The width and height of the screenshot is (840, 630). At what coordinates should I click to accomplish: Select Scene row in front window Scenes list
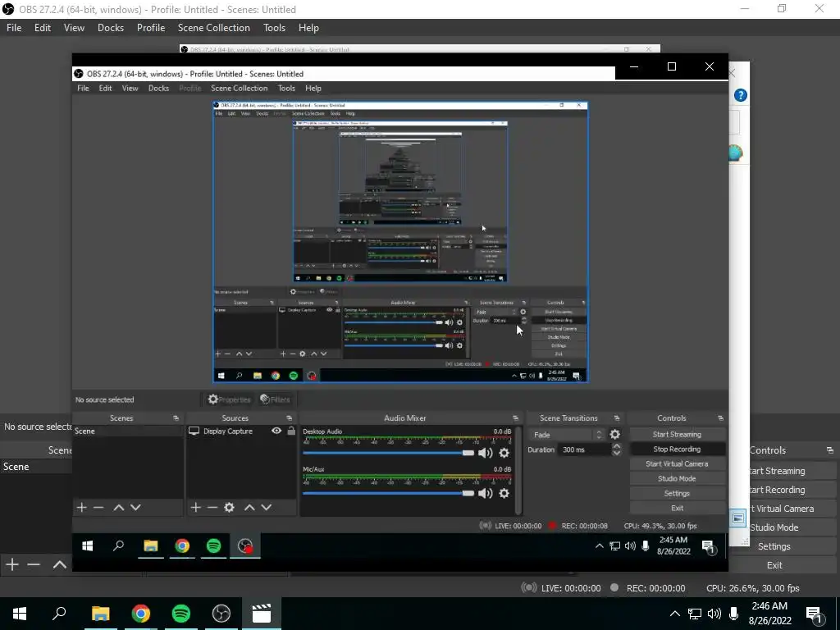click(x=128, y=431)
